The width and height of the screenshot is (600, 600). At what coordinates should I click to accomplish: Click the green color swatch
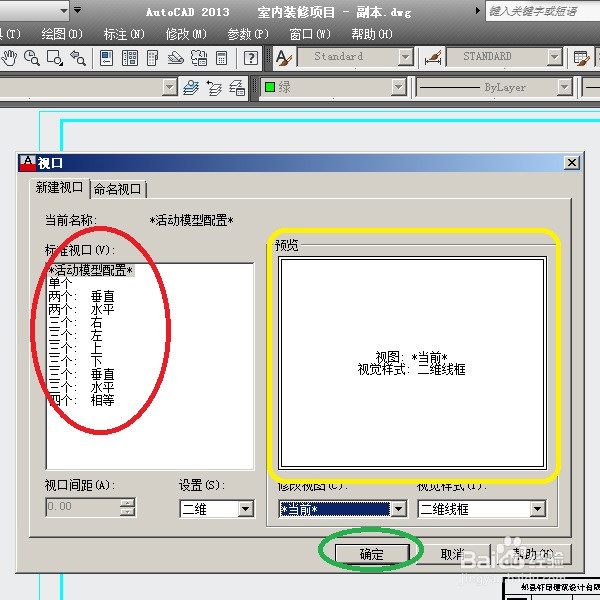[270, 87]
